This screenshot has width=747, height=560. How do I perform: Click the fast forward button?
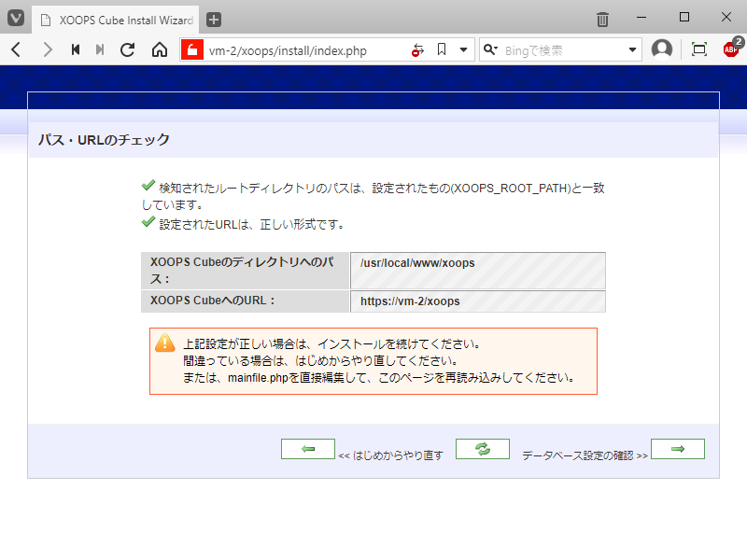100,49
